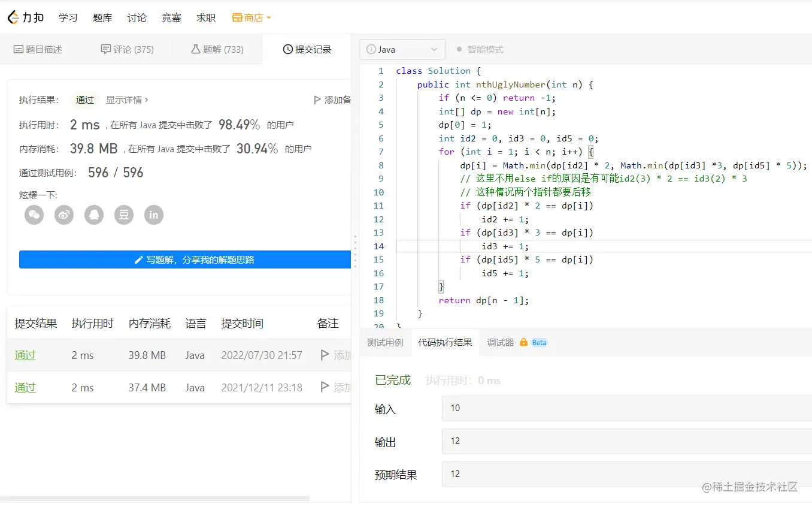Viewport: 812px width, 507px height.
Task: Click note flag in 2022/07/30 submission row
Action: tap(325, 355)
